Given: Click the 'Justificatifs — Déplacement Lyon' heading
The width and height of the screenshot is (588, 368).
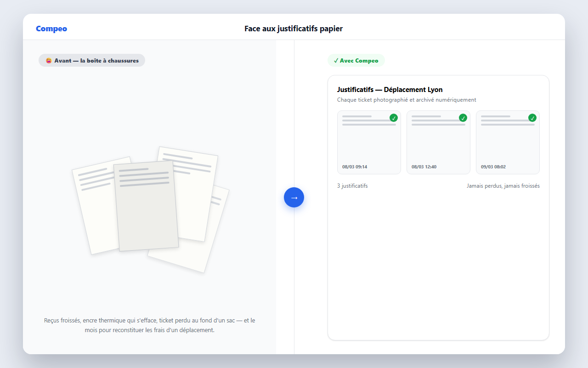Looking at the screenshot, I should 390,90.
